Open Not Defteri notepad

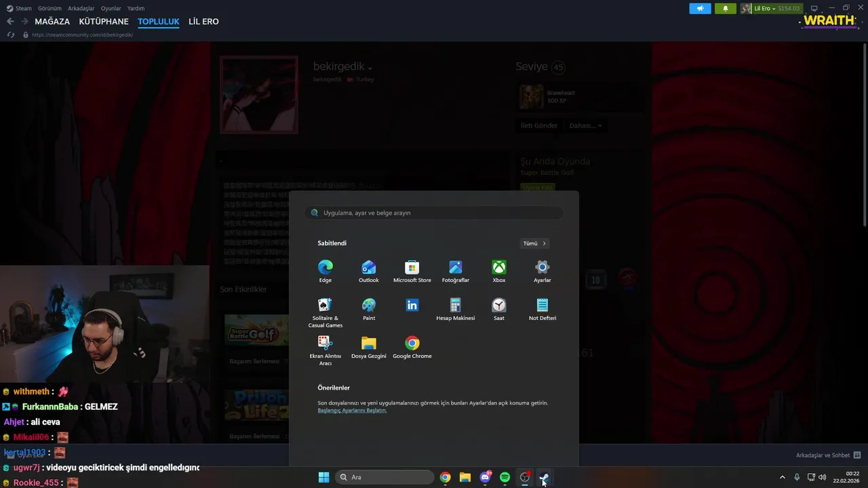point(542,309)
